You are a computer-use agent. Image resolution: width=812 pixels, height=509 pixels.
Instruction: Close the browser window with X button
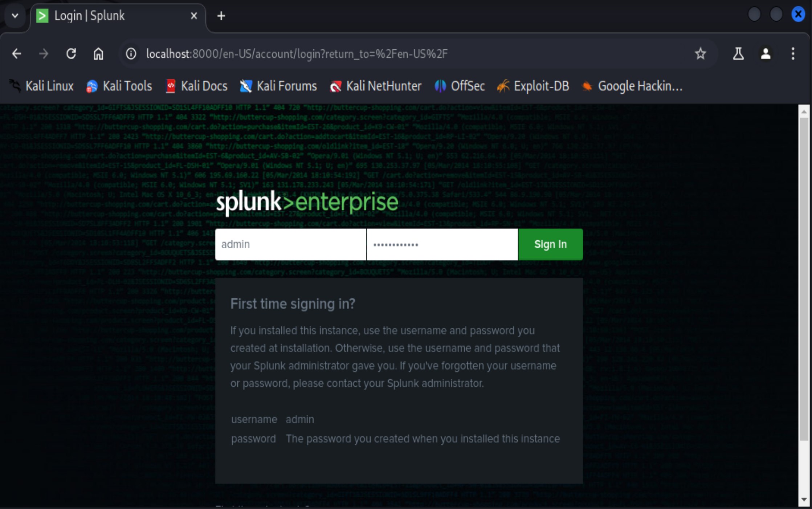coord(798,15)
